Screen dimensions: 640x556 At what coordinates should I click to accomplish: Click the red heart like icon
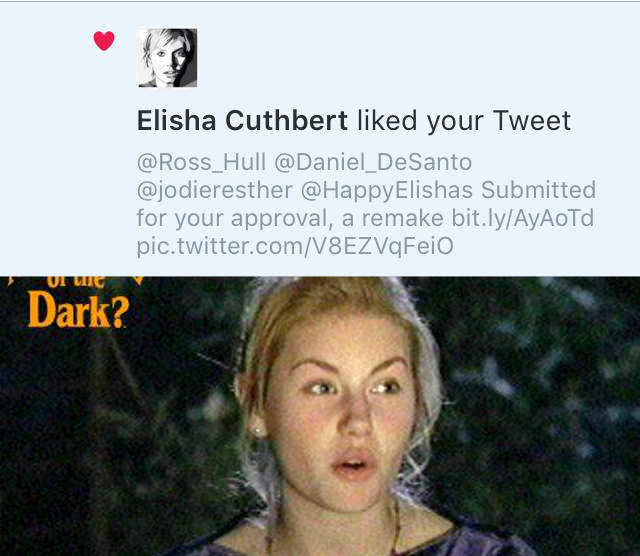(104, 41)
